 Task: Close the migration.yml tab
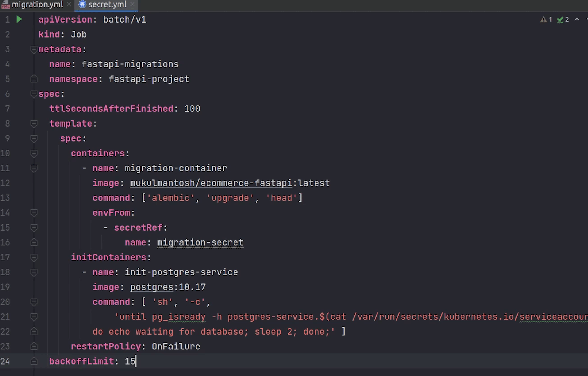[69, 4]
